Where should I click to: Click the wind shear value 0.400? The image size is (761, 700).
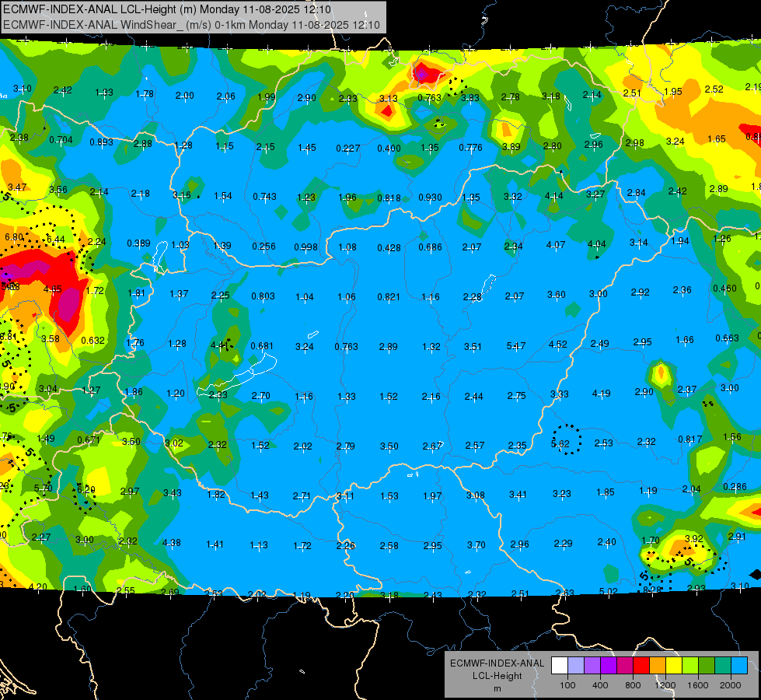389,148
